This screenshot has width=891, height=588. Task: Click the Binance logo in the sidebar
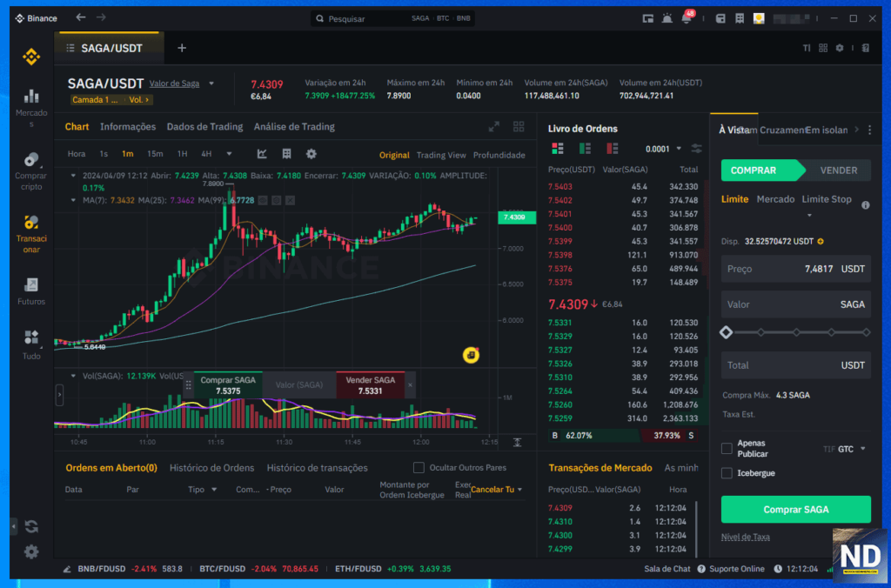point(31,57)
